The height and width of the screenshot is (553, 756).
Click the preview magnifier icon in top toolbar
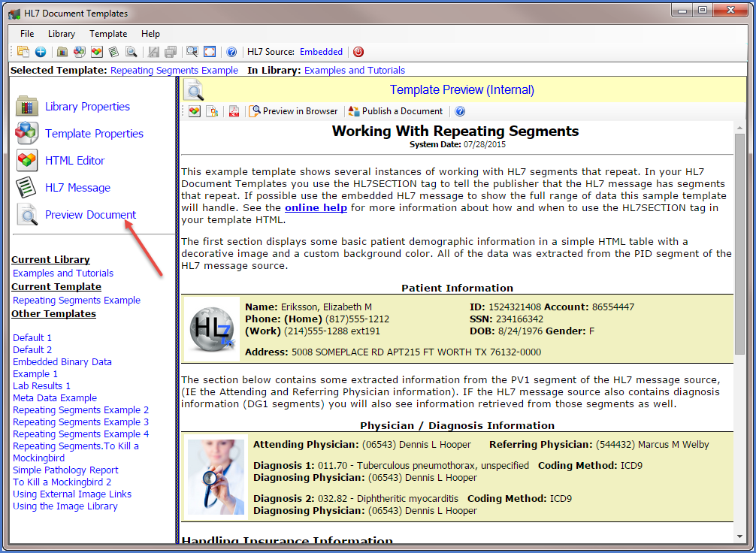pos(132,52)
